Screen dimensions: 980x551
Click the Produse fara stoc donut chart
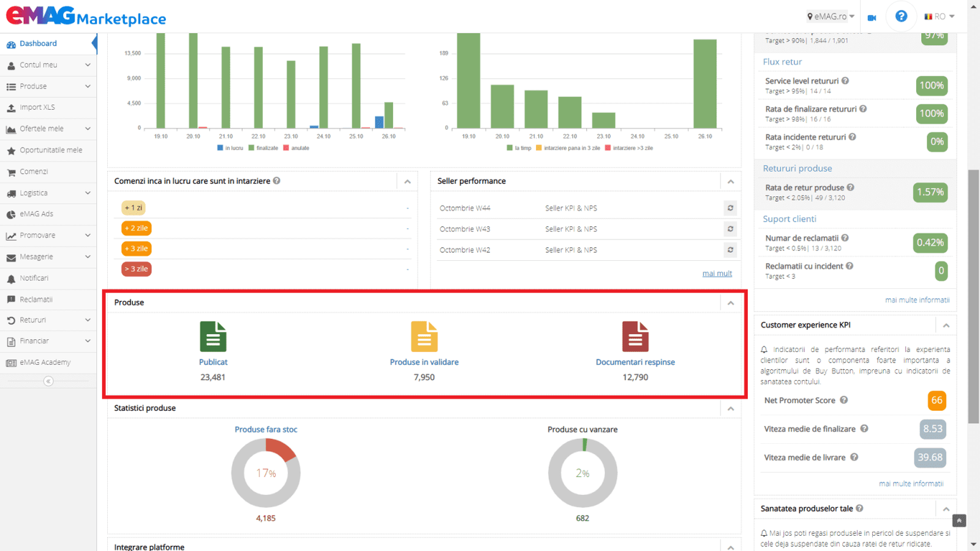point(266,473)
